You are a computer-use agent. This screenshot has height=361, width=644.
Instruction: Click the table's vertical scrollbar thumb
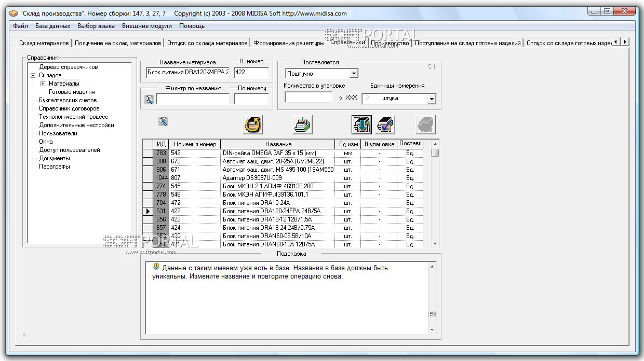pyautogui.click(x=435, y=152)
